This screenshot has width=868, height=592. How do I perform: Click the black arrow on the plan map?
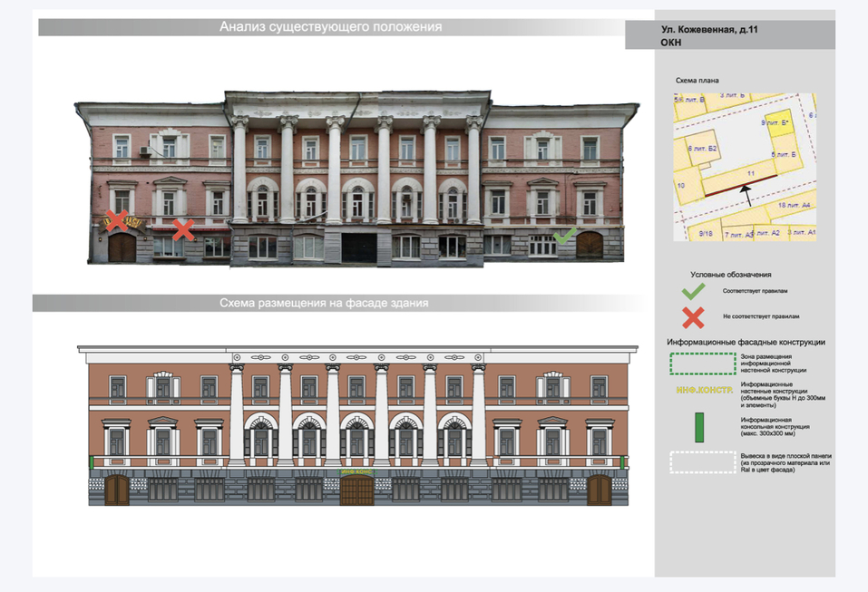(746, 192)
